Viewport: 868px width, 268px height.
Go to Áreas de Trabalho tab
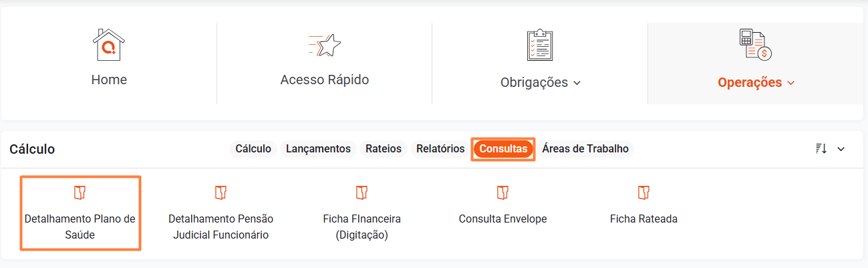tap(585, 149)
